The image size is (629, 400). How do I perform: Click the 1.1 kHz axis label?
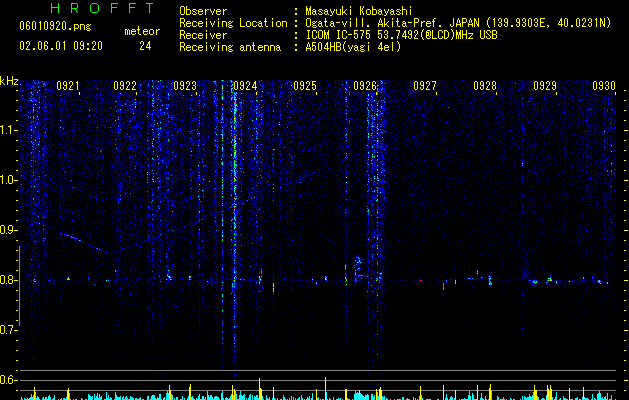(x=9, y=130)
